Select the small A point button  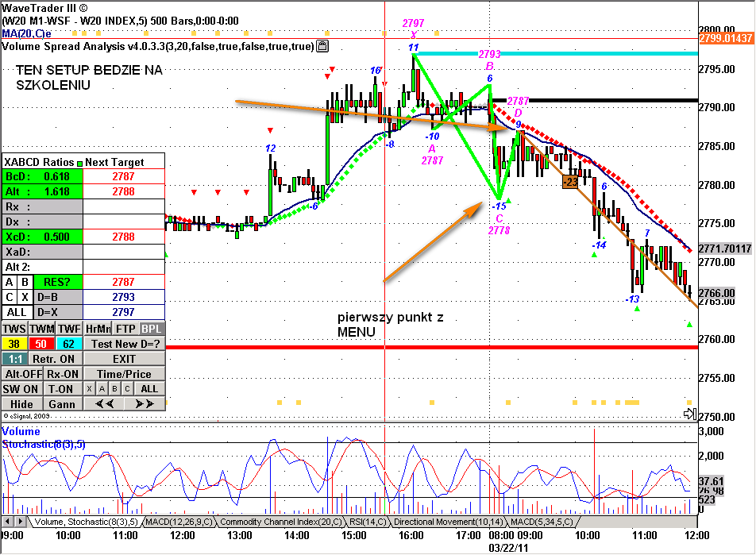point(102,388)
